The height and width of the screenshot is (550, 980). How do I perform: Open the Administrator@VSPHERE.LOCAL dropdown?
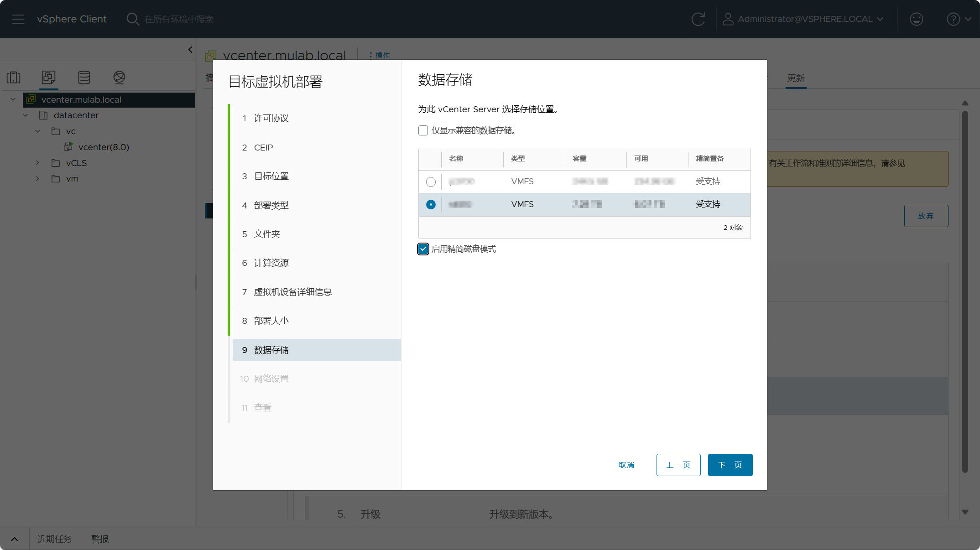811,19
